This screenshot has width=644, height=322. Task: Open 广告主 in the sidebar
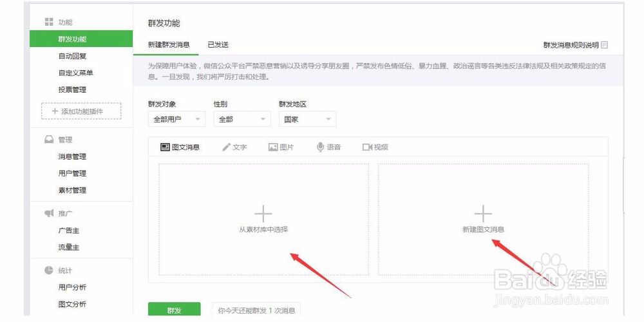tap(69, 231)
